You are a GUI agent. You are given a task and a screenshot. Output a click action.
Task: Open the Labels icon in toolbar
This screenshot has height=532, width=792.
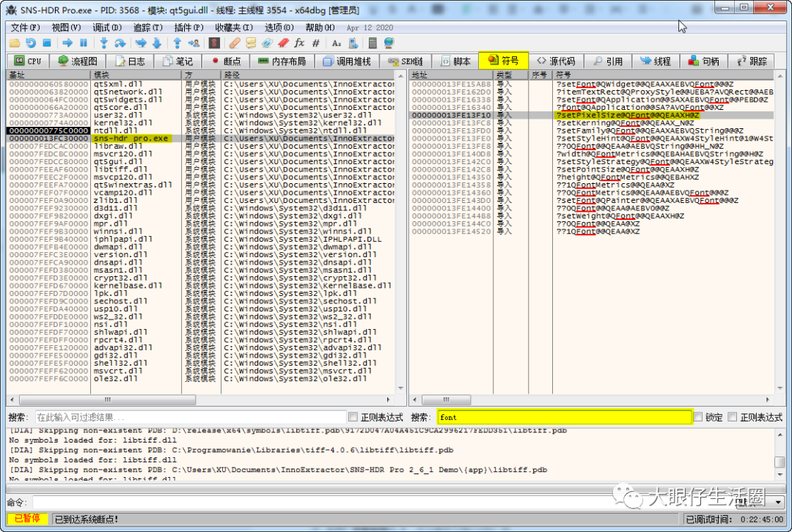pyautogui.click(x=267, y=43)
